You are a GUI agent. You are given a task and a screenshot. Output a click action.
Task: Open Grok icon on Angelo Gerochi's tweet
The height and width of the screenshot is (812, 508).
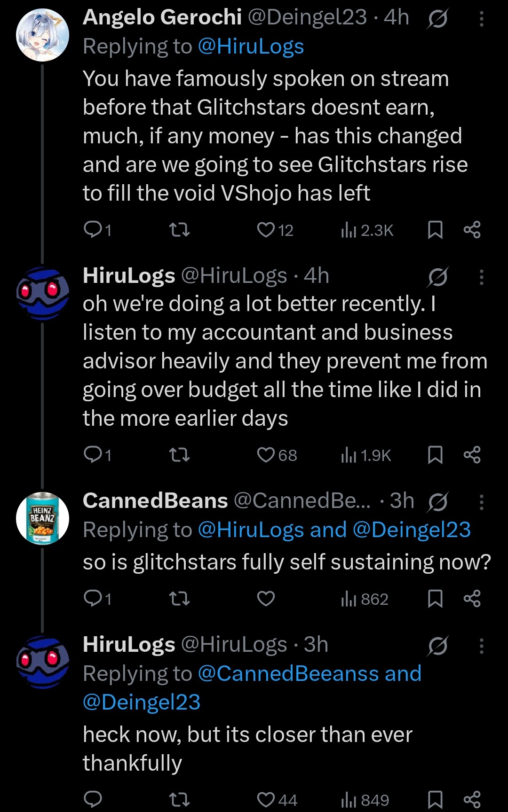(x=437, y=19)
